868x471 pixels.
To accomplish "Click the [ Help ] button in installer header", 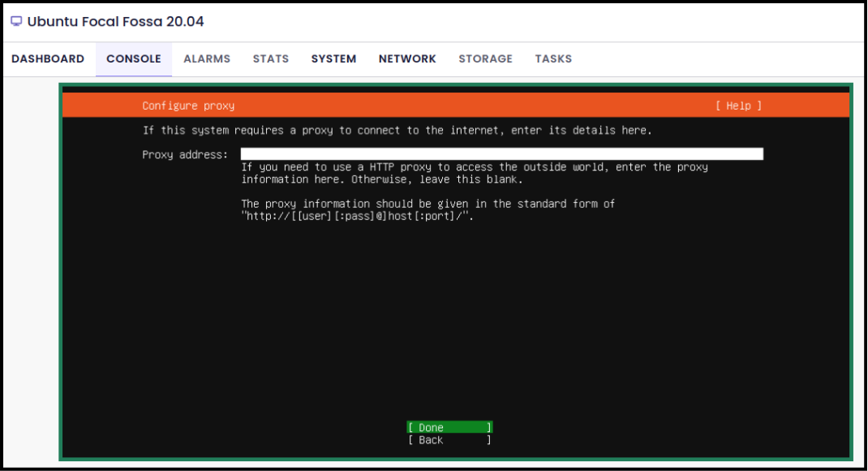I will coord(738,106).
